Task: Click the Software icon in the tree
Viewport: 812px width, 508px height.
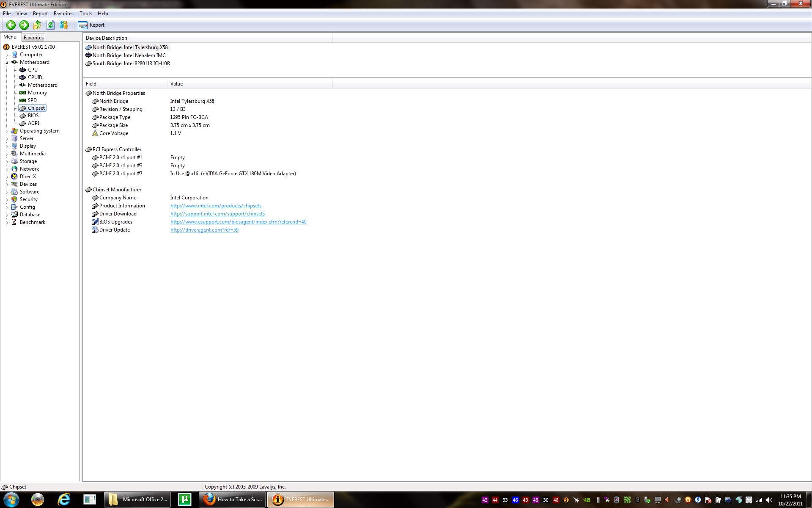Action: [14, 192]
